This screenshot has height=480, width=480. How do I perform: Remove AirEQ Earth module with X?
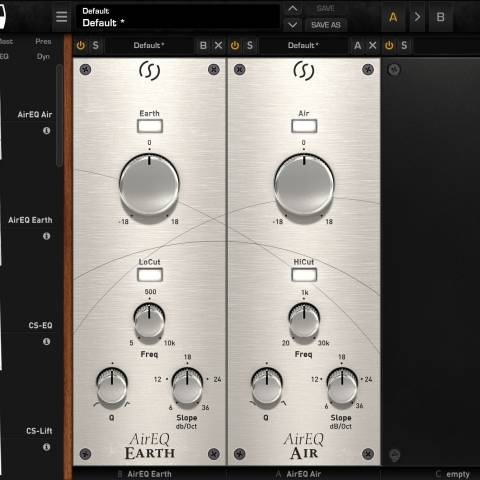pos(218,45)
